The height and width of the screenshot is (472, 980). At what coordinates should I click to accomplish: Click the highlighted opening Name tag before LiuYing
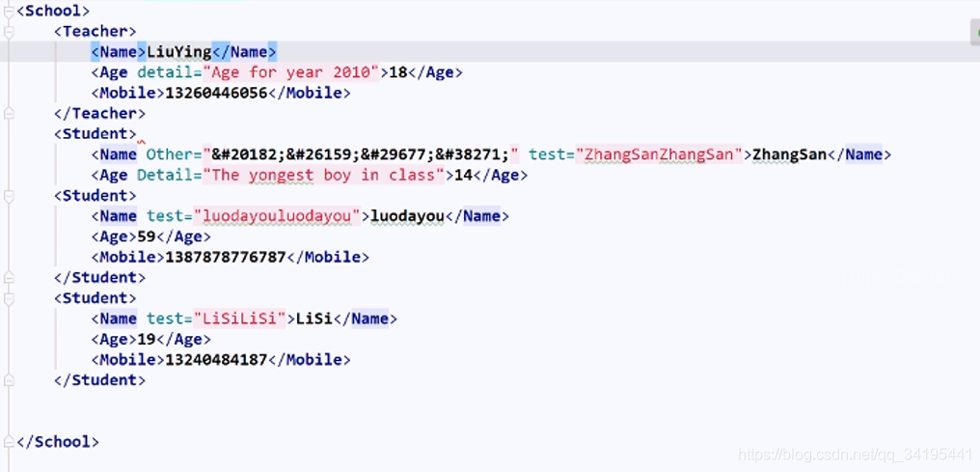coord(119,52)
